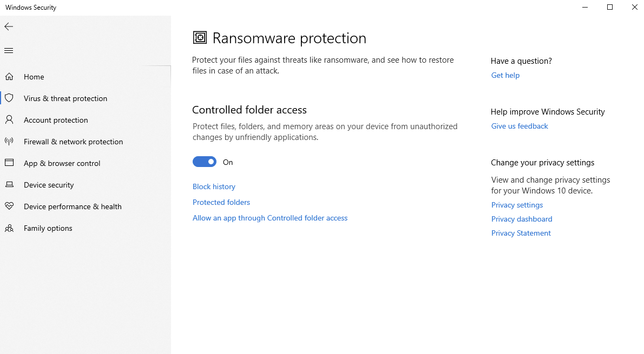
Task: Click the Firewall & network antenna icon
Action: [9, 142]
